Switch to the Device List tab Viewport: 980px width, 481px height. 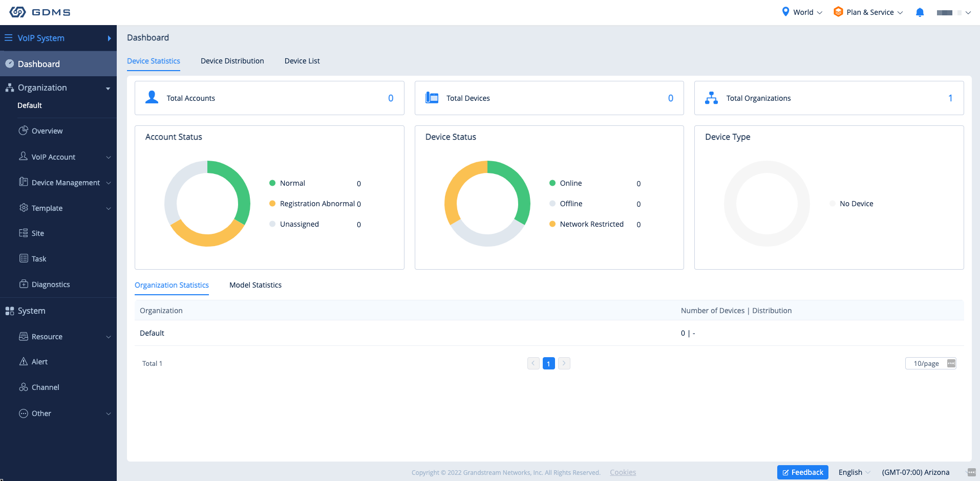[302, 61]
